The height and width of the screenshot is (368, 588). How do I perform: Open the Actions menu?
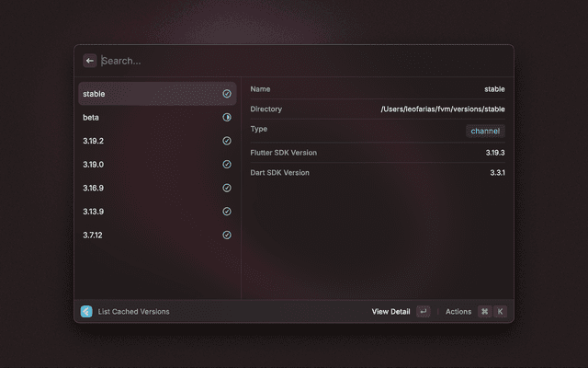coord(458,312)
